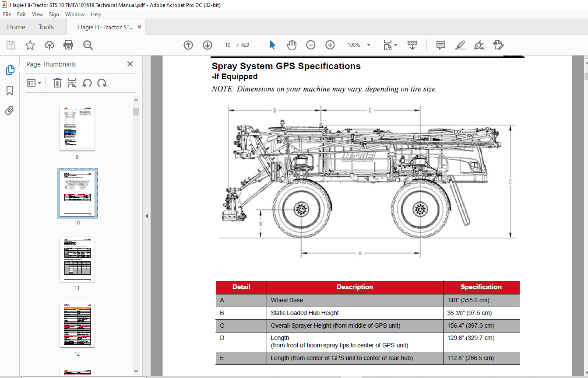Go to next page with down arrow
This screenshot has height=378, width=588.
[x=208, y=45]
